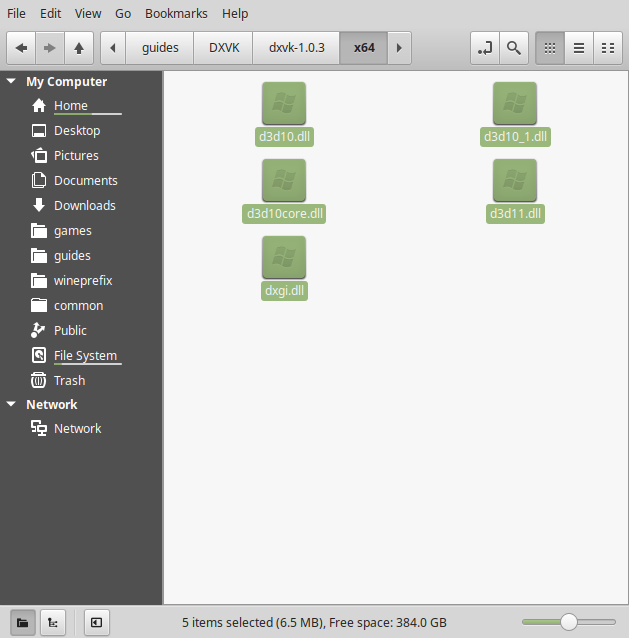
Task: Click the Network computers icon
Action: [x=39, y=428]
